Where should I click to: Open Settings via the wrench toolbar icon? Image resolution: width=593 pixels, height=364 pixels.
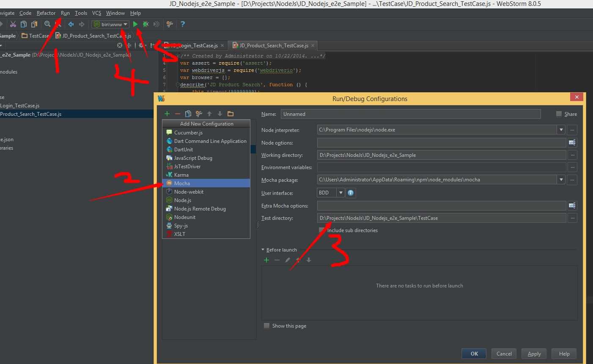tap(170, 24)
